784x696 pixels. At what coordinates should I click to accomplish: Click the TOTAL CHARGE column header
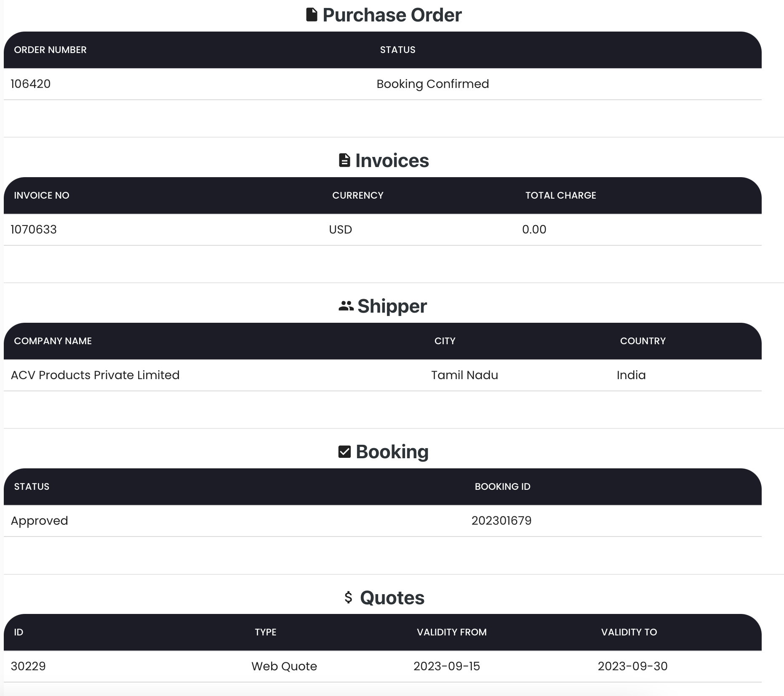click(x=560, y=195)
